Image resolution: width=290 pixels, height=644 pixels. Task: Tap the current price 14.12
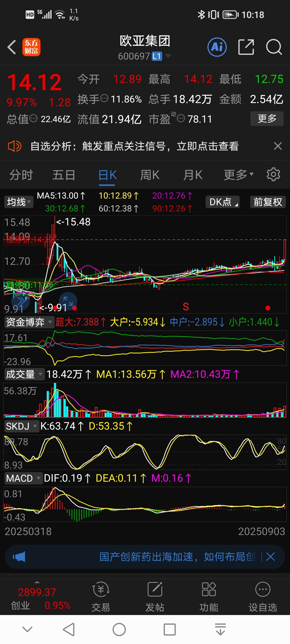pos(35,82)
